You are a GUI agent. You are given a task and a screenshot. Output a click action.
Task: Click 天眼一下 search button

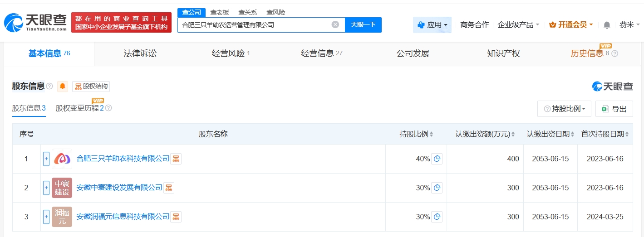[364, 24]
